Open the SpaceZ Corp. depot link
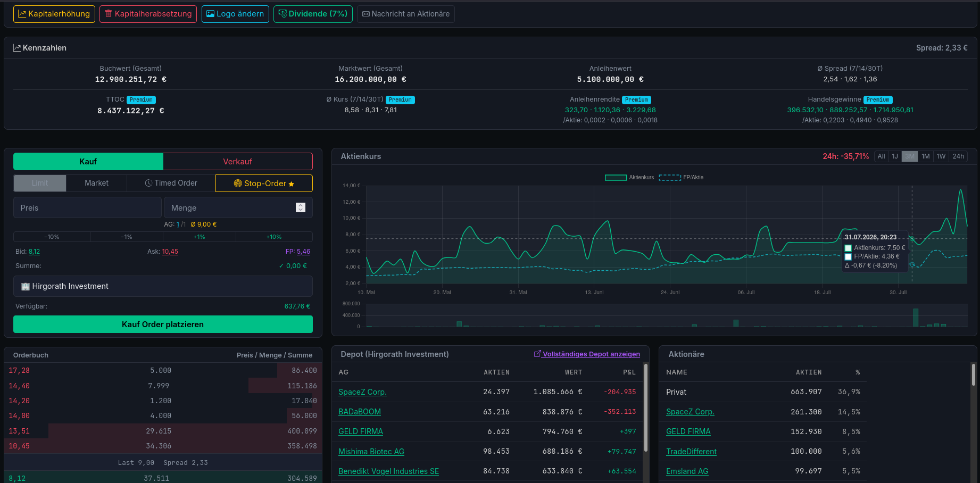The image size is (980, 483). click(362, 392)
